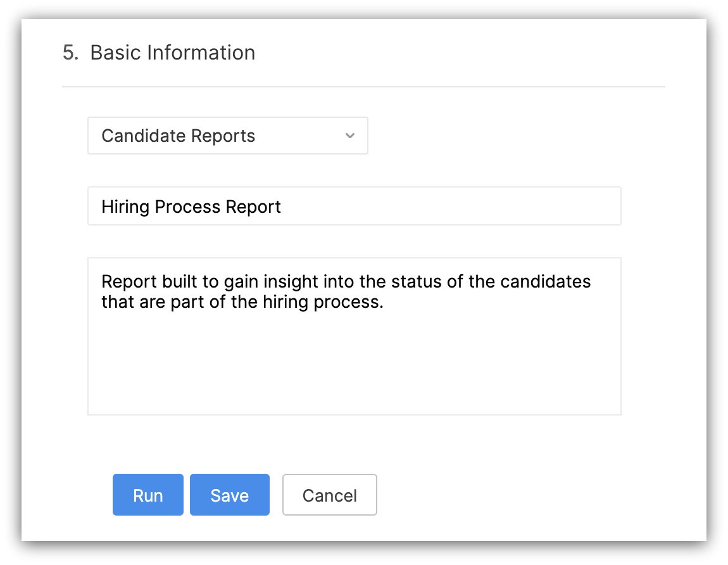
Task: Click inside the report description text area
Action: 355,336
